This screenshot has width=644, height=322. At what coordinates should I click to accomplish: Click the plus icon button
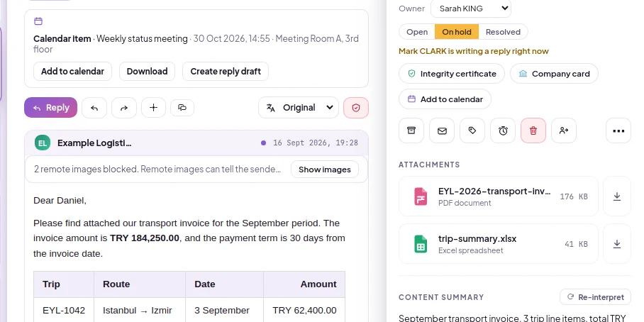(154, 108)
